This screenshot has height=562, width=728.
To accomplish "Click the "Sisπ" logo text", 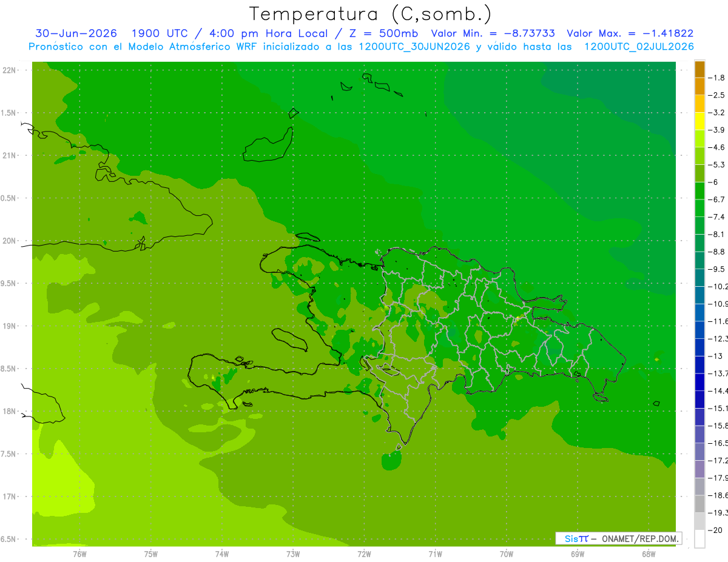I will click(576, 538).
